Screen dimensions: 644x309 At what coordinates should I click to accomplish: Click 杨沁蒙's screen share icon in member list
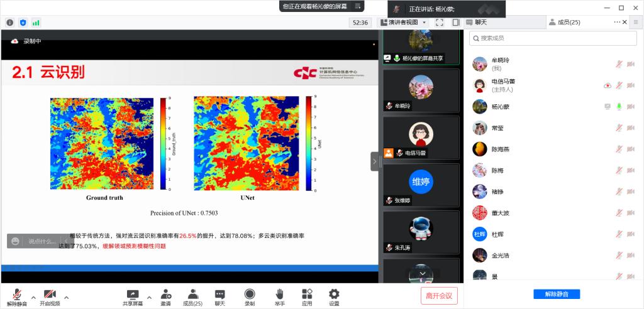[x=608, y=107]
